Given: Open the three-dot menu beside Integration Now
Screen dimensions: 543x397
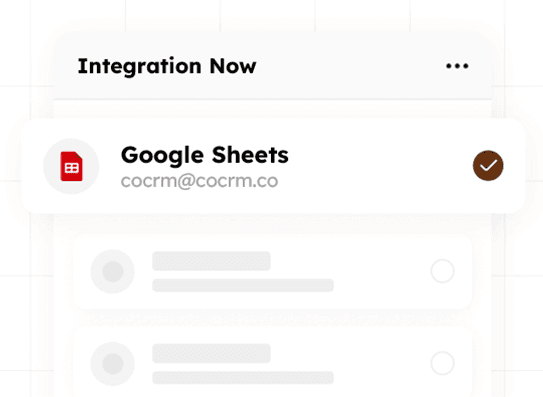Looking at the screenshot, I should pos(457,66).
